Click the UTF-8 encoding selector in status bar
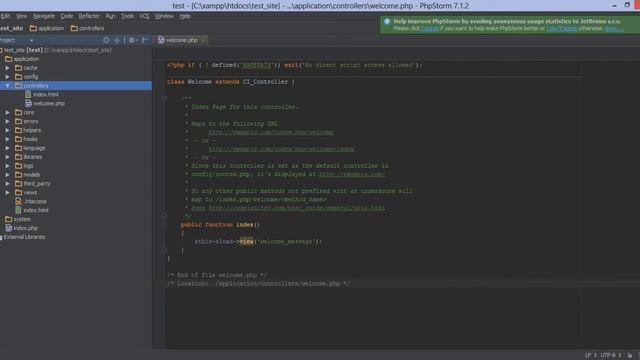Viewport: 640px width, 360px height. (x=611, y=356)
